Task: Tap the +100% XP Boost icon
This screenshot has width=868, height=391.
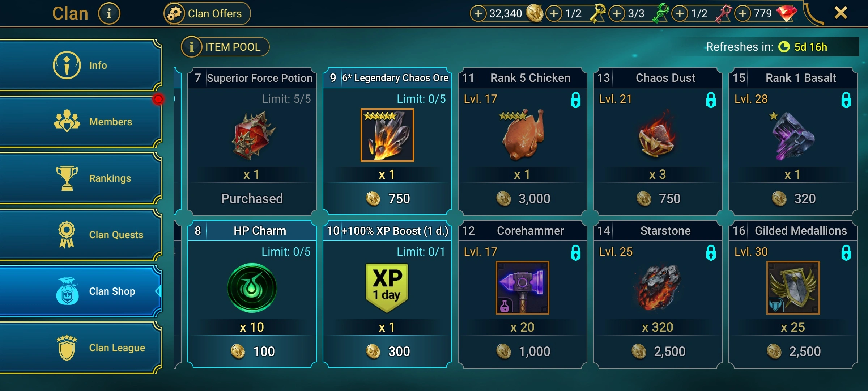Action: (x=387, y=288)
